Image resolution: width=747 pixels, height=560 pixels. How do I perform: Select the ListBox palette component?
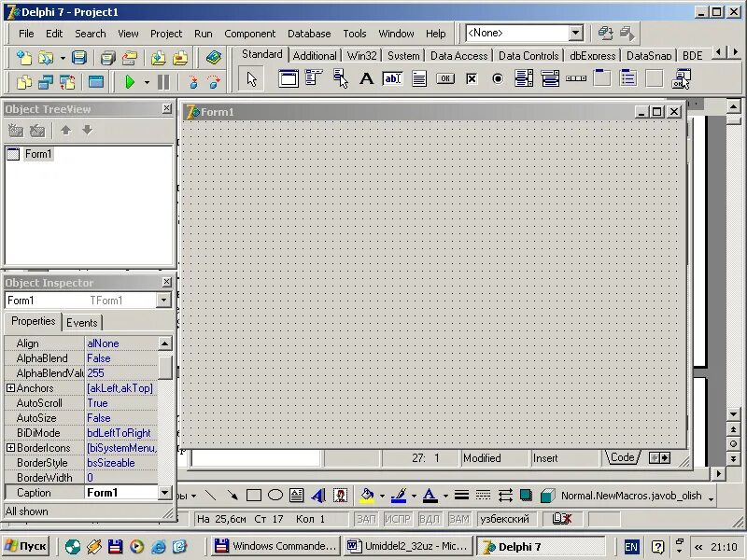(524, 78)
